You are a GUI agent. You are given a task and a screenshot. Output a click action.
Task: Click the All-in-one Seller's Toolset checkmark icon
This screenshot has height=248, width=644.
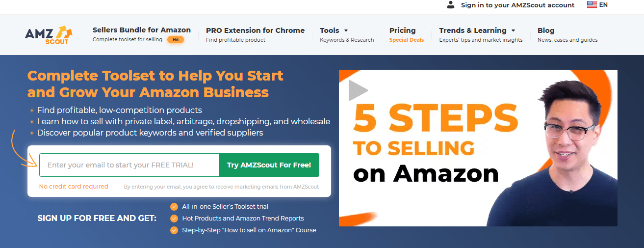[x=174, y=207]
